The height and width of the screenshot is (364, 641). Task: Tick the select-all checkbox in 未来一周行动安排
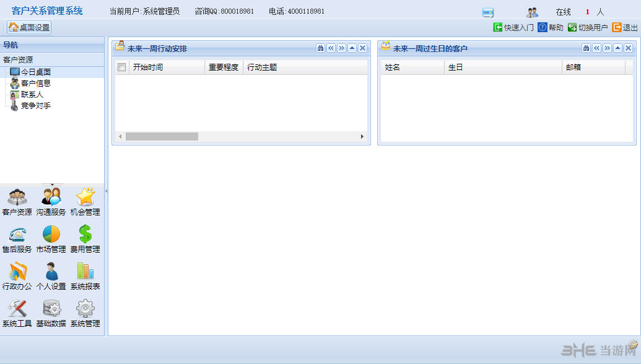point(121,67)
